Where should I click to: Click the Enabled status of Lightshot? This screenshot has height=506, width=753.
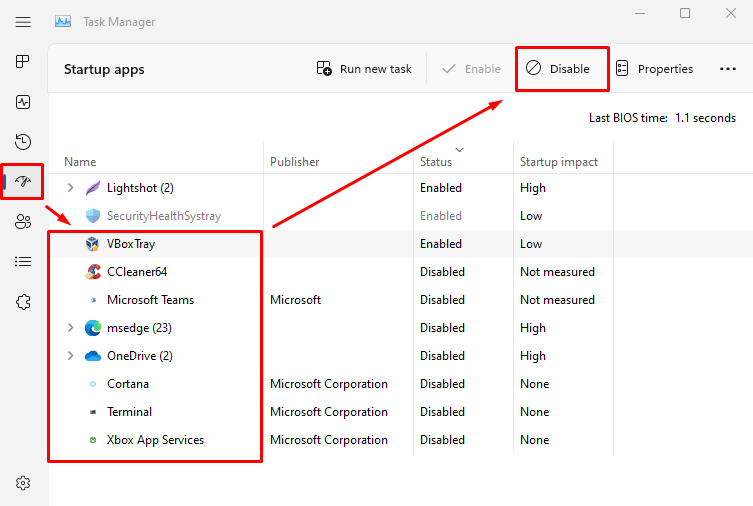(440, 188)
